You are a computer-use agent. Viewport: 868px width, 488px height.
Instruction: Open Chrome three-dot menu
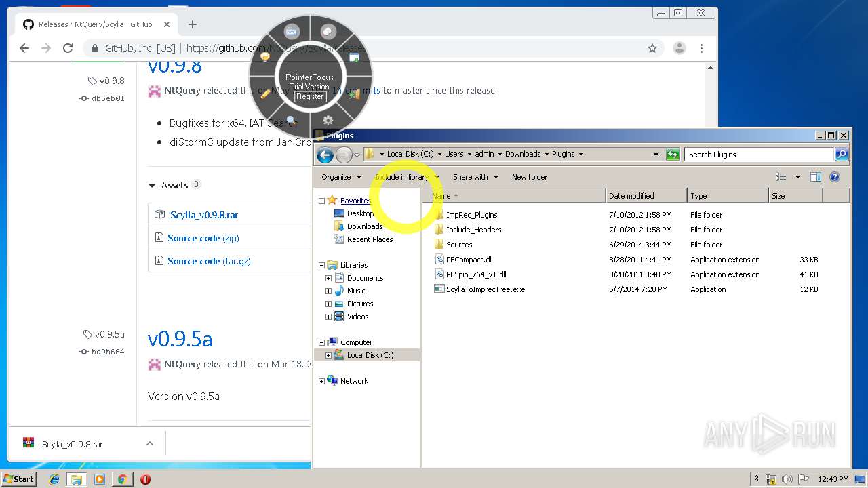click(x=701, y=48)
